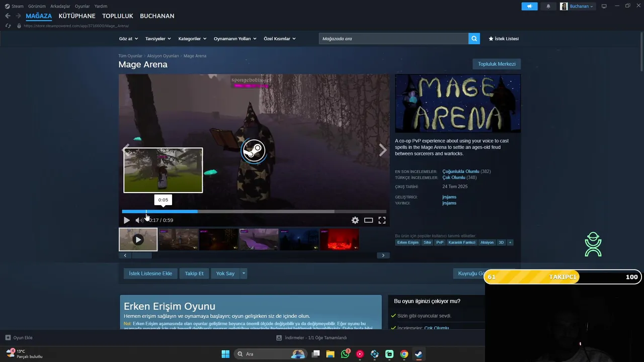
Task: Open İstek Listesi wishlist
Action: (504, 39)
